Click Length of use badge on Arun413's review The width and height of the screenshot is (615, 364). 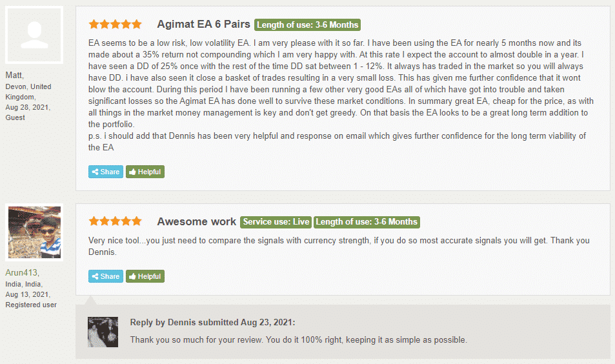[367, 222]
